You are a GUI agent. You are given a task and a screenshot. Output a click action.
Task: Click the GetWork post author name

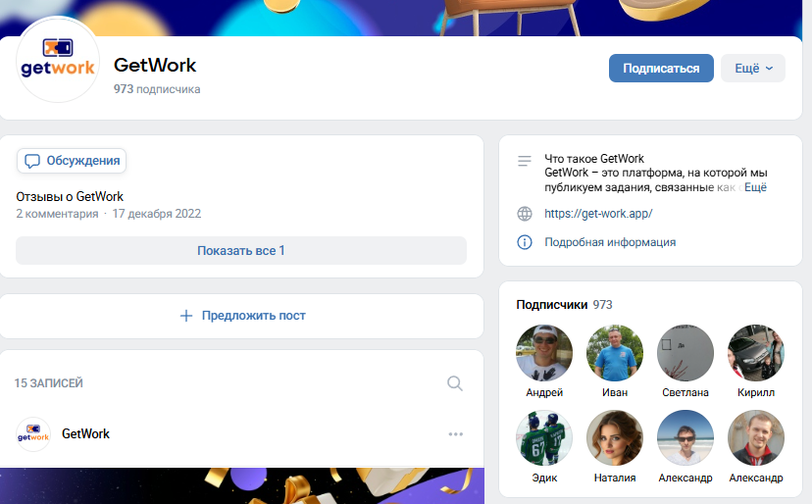click(85, 434)
